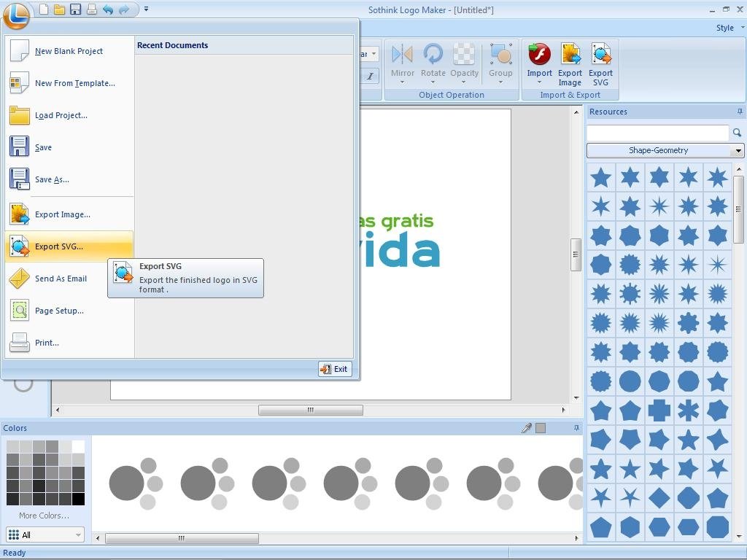747x560 pixels.
Task: Click the Exit button
Action: coord(336,369)
